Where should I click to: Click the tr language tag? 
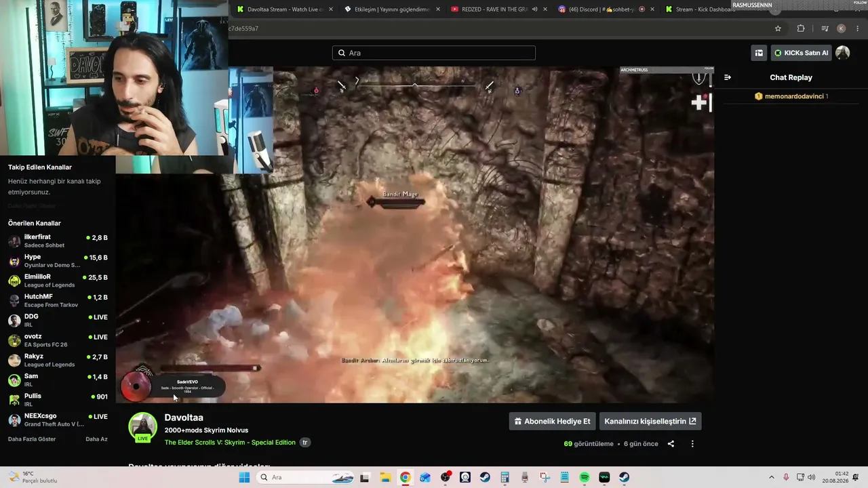point(305,443)
